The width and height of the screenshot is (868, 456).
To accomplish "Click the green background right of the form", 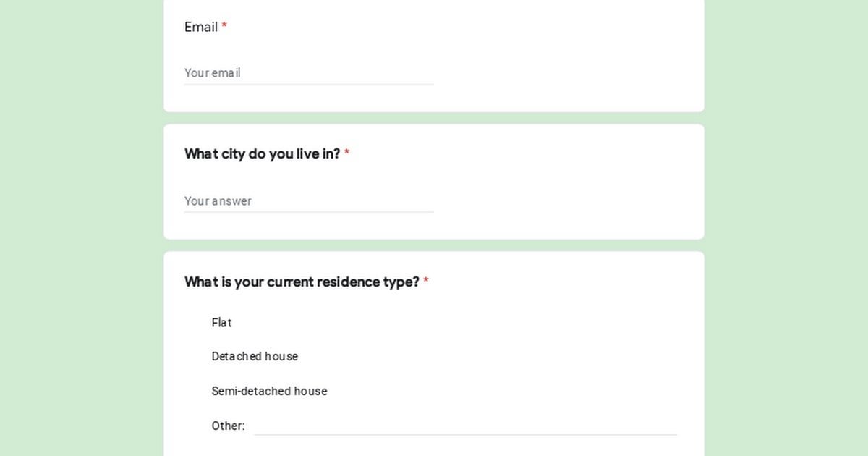I will point(786,228).
